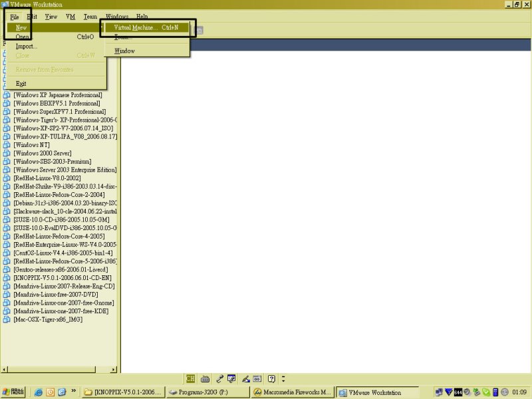The height and width of the screenshot is (399, 532).
Task: Select Window in the New submenu
Action: point(146,51)
